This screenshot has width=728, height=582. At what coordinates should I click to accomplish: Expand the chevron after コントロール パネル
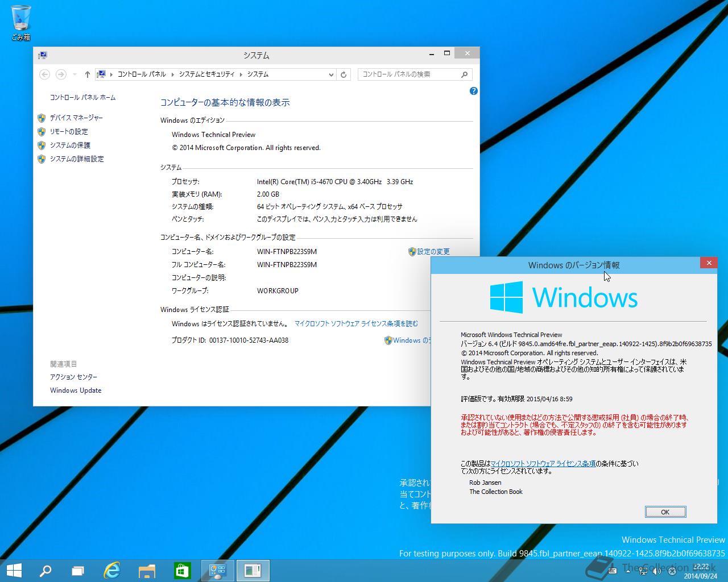(x=172, y=74)
